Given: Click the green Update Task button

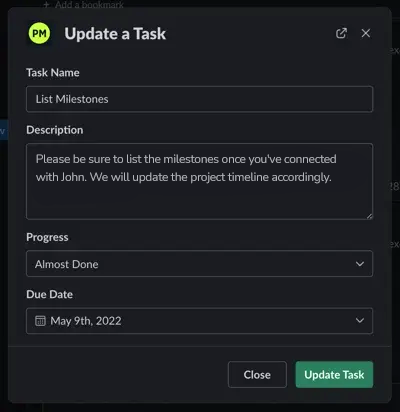Looking at the screenshot, I should pos(334,375).
